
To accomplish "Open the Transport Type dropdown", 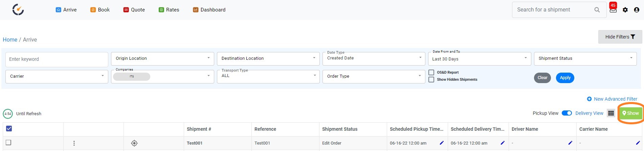I will [x=268, y=76].
